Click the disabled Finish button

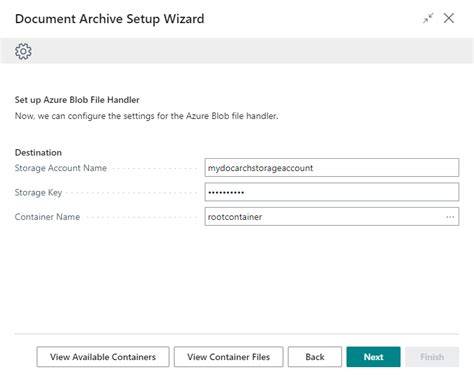click(x=432, y=357)
